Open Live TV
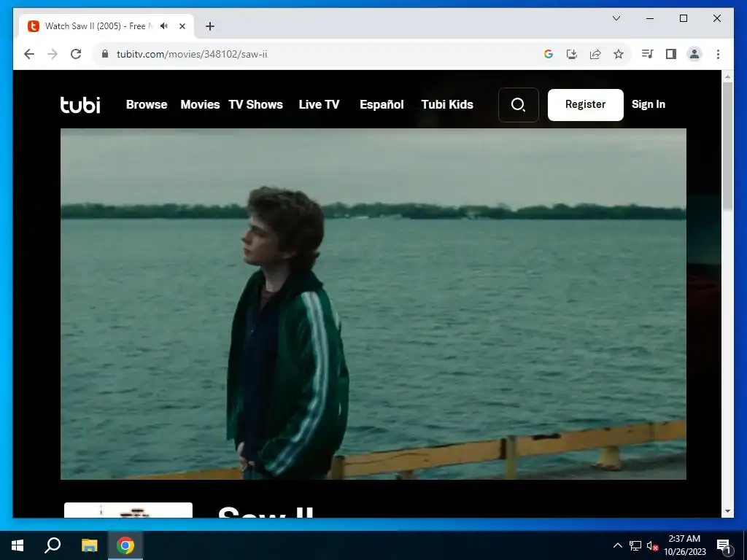This screenshot has width=747, height=560. point(320,105)
